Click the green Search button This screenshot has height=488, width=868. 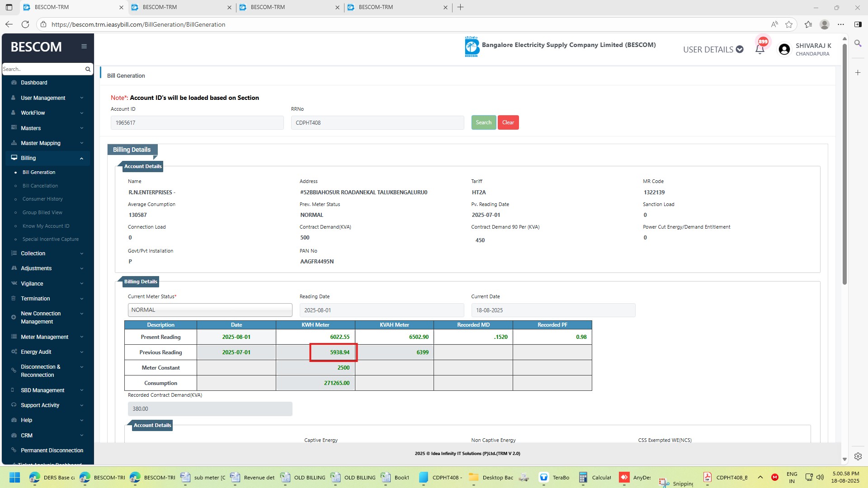pos(483,122)
